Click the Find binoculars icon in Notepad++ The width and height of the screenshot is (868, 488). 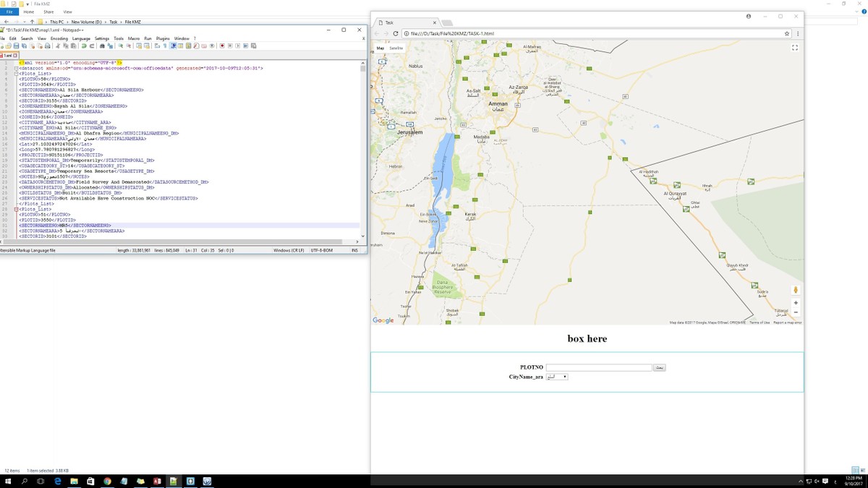(x=102, y=46)
